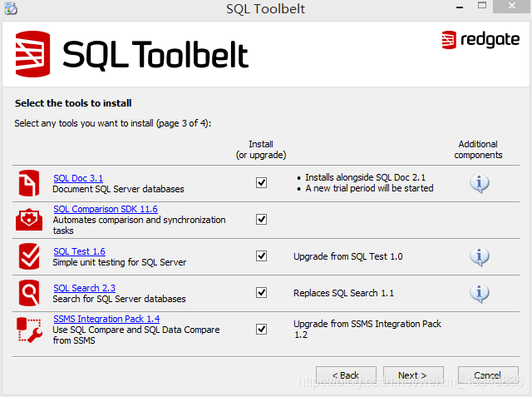Click the SQL Doc product icon
Viewport: 532px width, 397px height.
29,183
